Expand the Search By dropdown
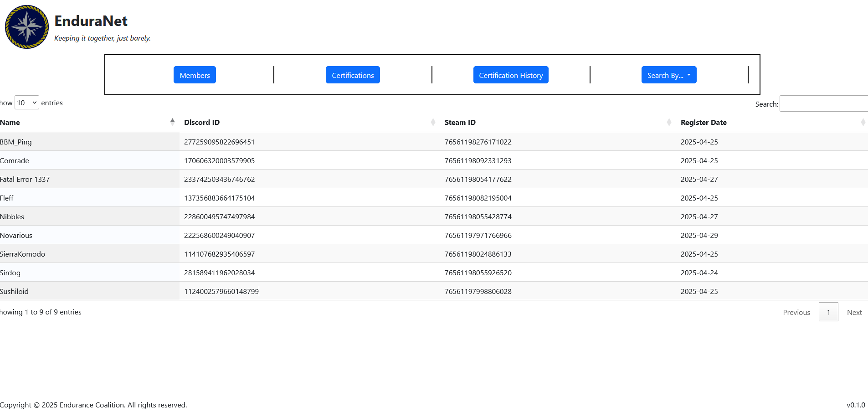The height and width of the screenshot is (412, 868). click(x=668, y=75)
